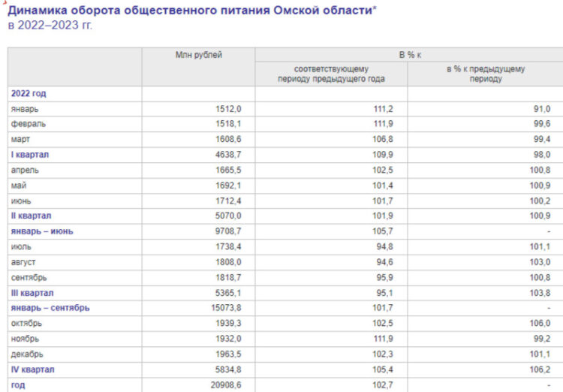Select the 'август' row label
The height and width of the screenshot is (392, 563).
coord(23,262)
